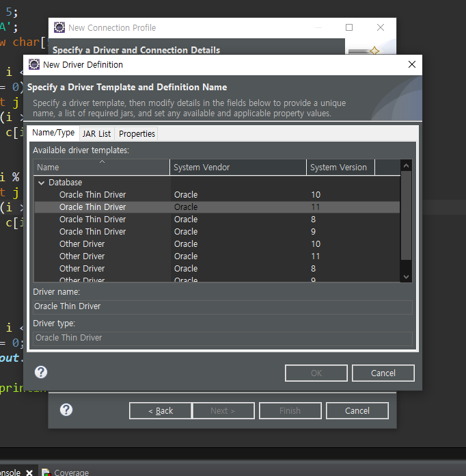Open the JAR List tab
Screen dimensions: 466x476
(96, 134)
